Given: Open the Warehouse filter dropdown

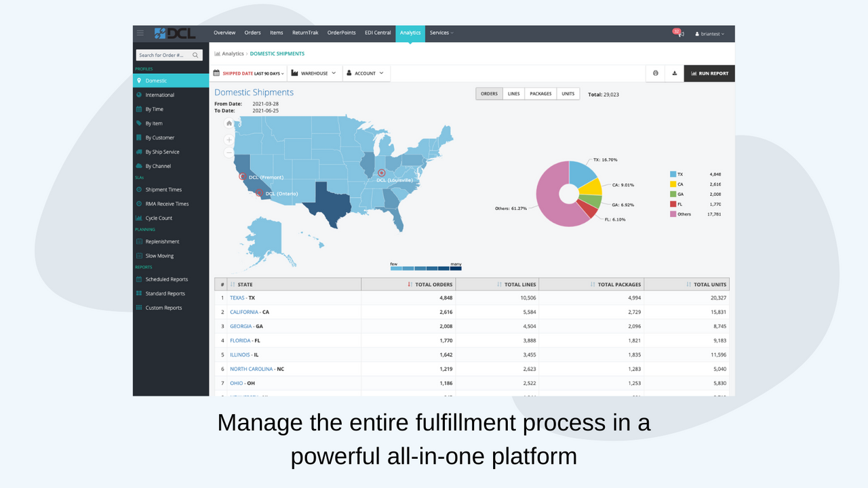Looking at the screenshot, I should click(x=313, y=73).
